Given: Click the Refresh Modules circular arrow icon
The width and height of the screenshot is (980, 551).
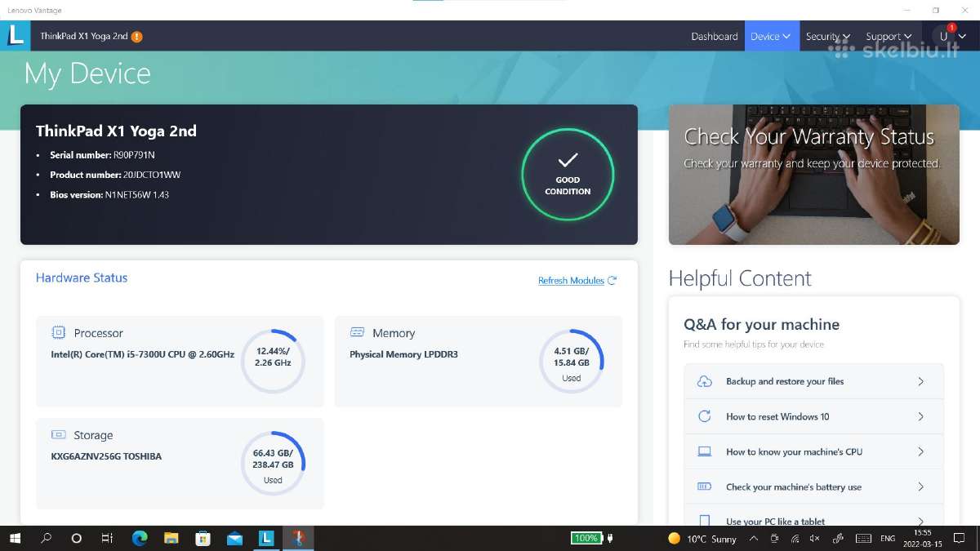Looking at the screenshot, I should pyautogui.click(x=612, y=280).
